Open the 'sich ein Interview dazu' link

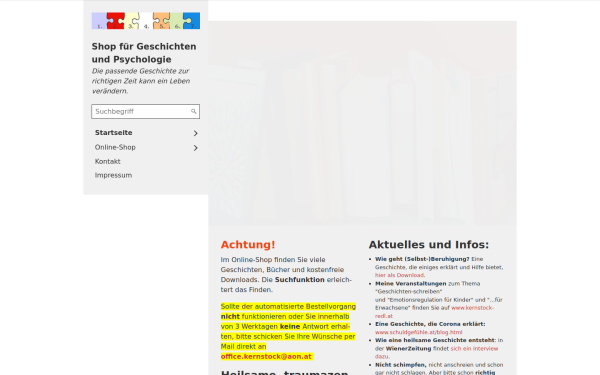coord(437,352)
